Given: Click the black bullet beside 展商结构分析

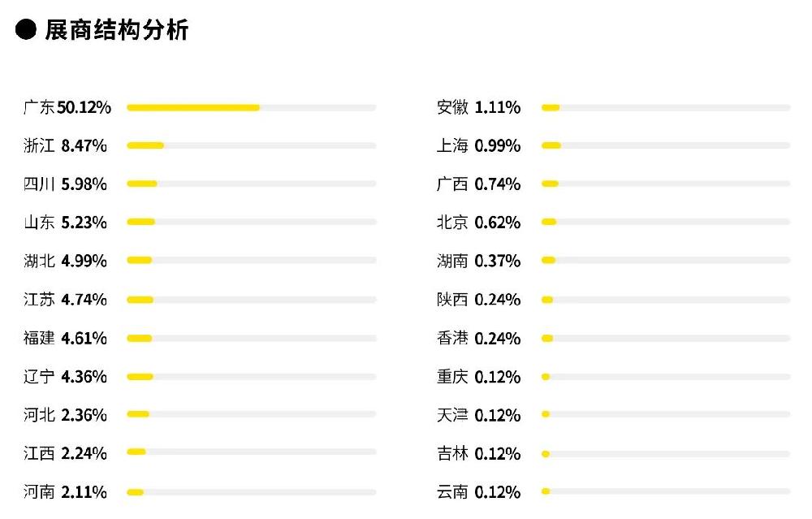Looking at the screenshot, I should [26, 29].
